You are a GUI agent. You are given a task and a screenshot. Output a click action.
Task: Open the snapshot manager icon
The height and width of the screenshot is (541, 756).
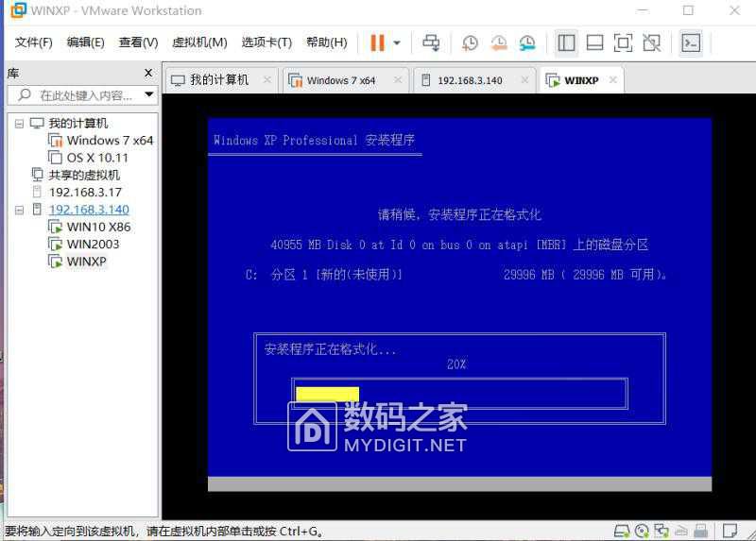point(527,42)
